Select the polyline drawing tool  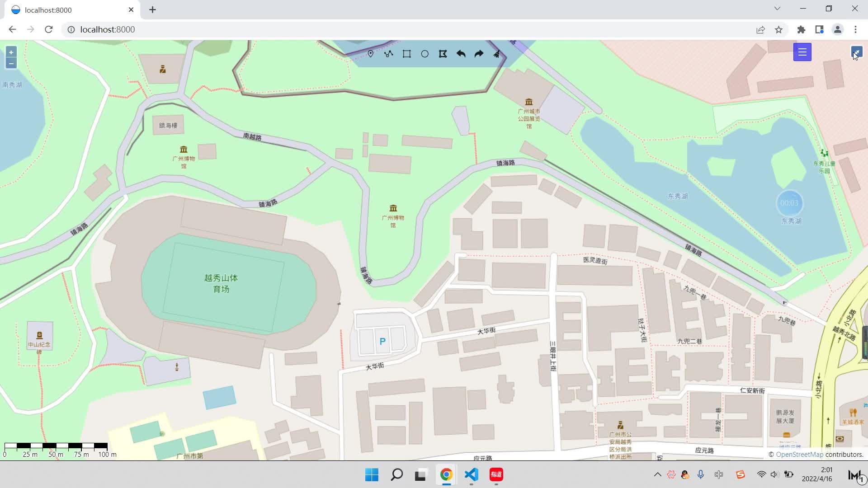click(389, 53)
